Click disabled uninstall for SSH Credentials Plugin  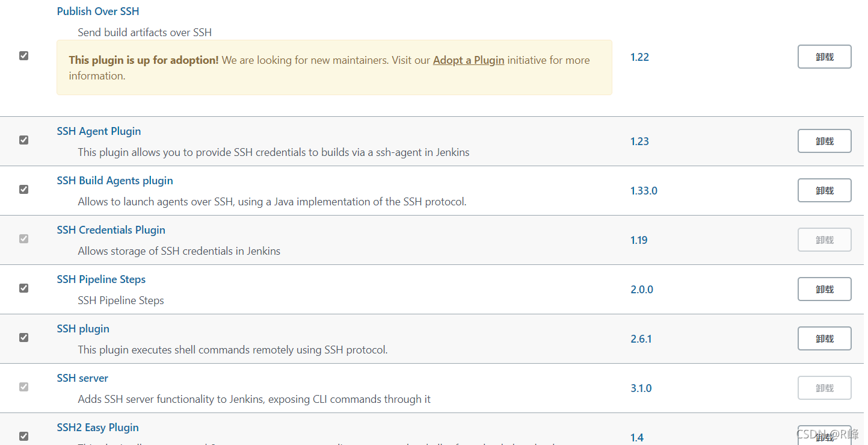click(x=825, y=240)
